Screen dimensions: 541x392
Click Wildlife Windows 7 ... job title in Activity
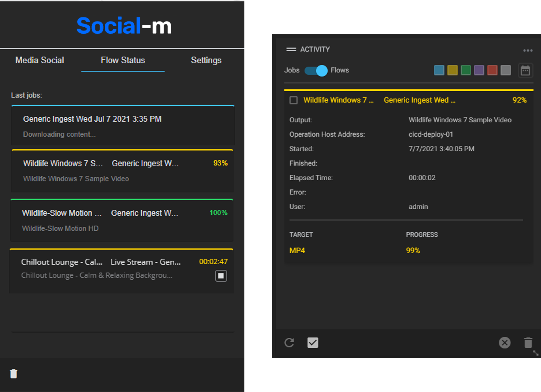[338, 100]
